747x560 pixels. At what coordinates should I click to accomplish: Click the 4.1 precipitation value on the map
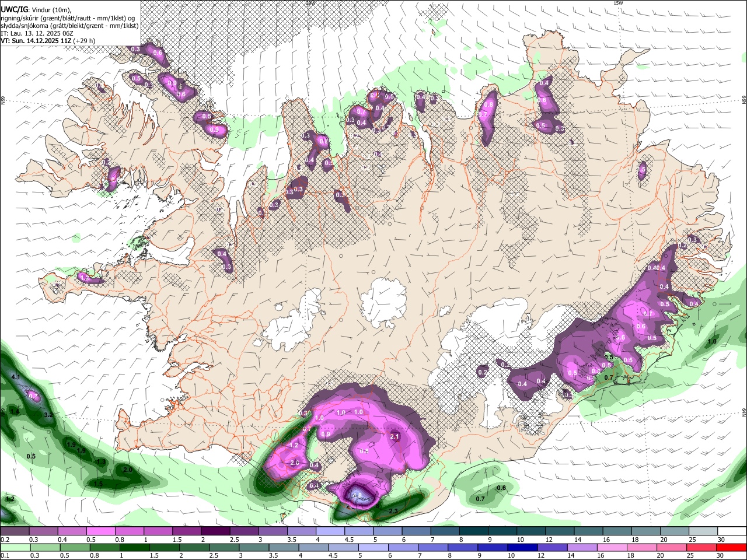click(x=16, y=377)
